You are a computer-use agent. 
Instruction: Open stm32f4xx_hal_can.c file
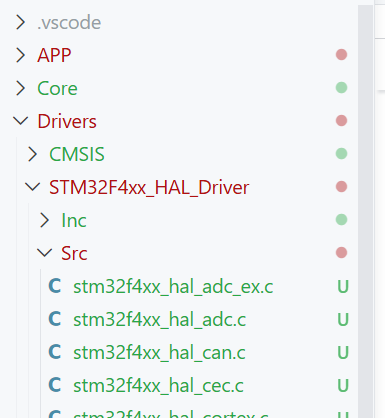[159, 353]
